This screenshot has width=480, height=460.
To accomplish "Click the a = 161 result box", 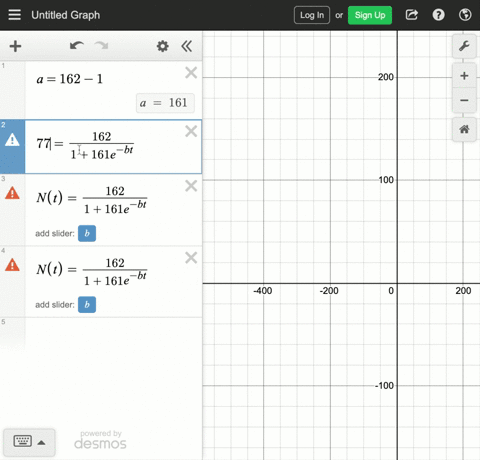I will (165, 103).
